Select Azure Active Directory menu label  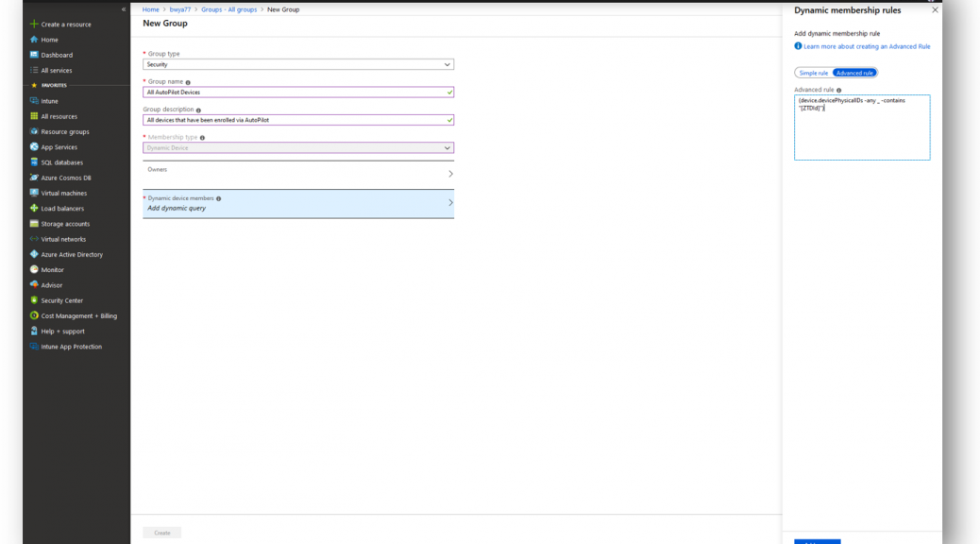tap(72, 254)
